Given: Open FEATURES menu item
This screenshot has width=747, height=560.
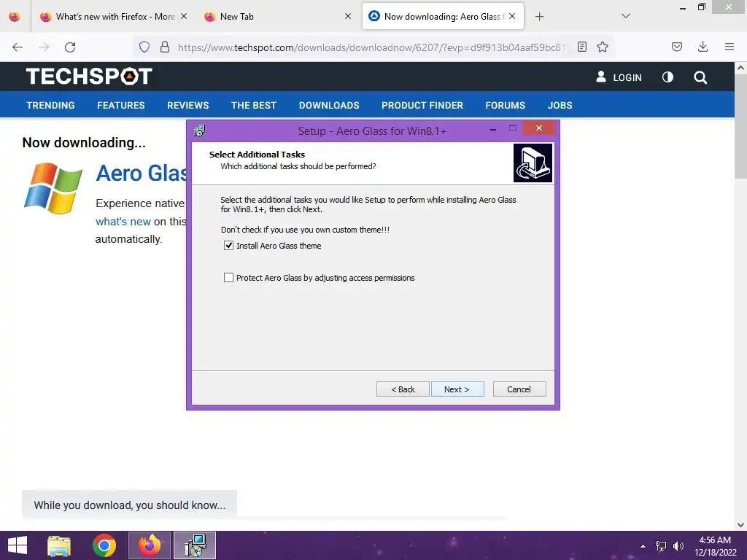Looking at the screenshot, I should coord(121,105).
